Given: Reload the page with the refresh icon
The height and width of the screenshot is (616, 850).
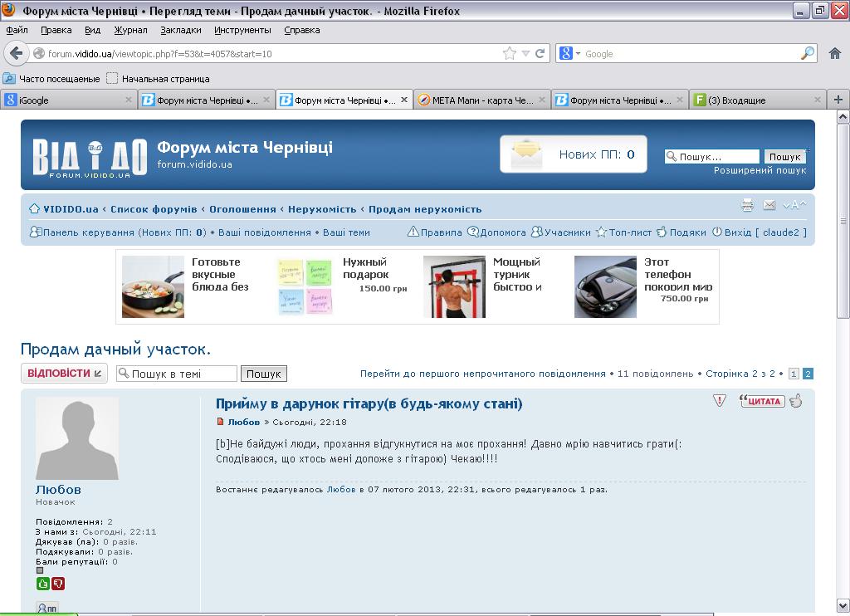Looking at the screenshot, I should [540, 53].
